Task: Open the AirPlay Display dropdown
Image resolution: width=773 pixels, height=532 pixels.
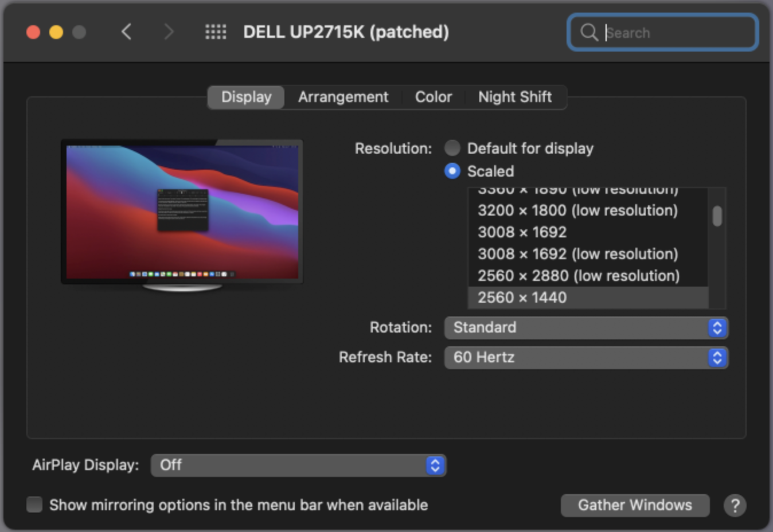Action: (298, 465)
